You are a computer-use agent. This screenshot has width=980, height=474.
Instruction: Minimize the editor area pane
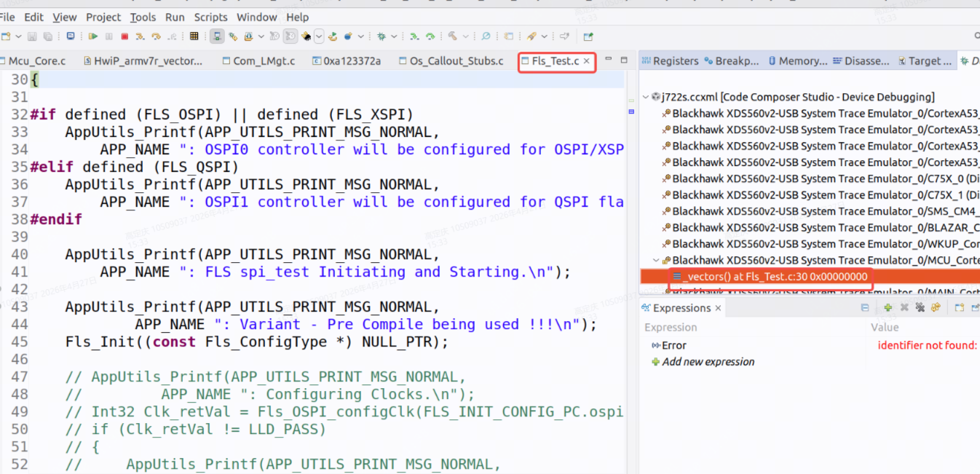pos(609,59)
